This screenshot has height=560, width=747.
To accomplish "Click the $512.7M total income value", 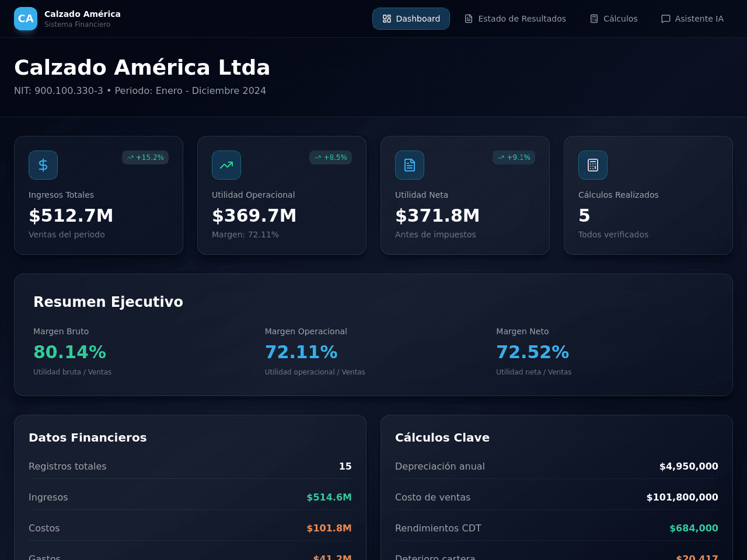I will click(x=71, y=215).
